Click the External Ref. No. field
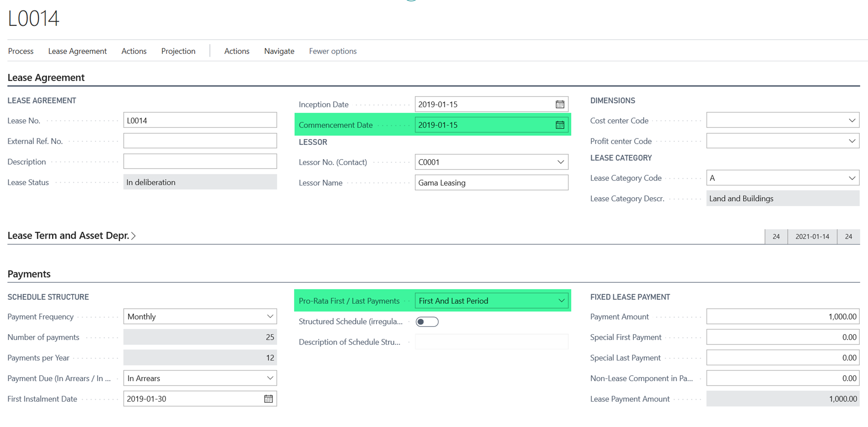868x427 pixels. 200,141
